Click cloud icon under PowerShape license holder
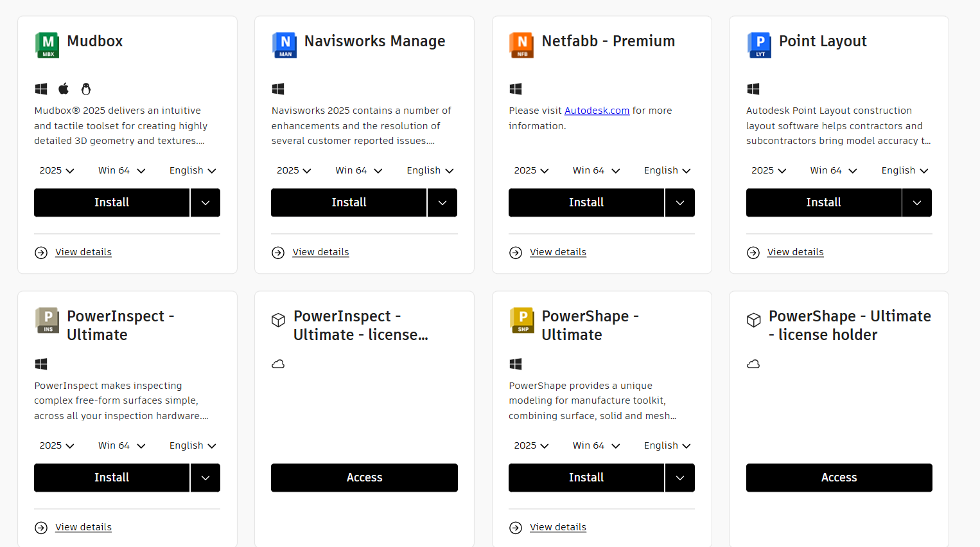The width and height of the screenshot is (980, 547). (753, 364)
